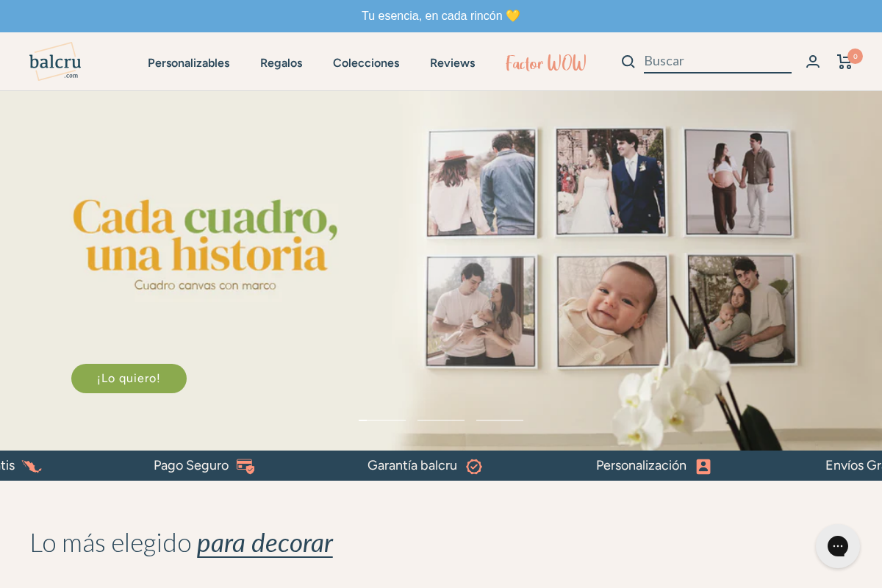
Task: Open the search magnifier icon
Action: tap(628, 62)
